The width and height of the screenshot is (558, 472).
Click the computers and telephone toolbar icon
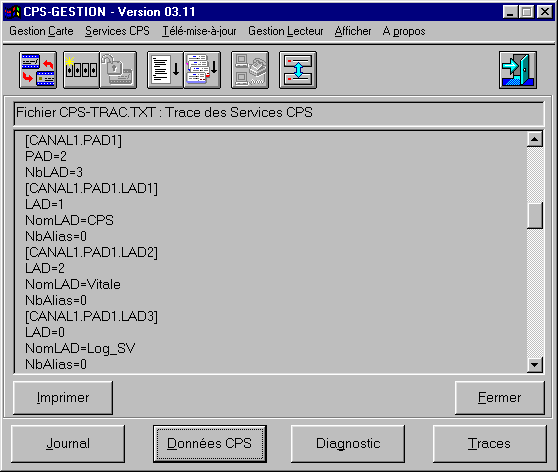(250, 70)
